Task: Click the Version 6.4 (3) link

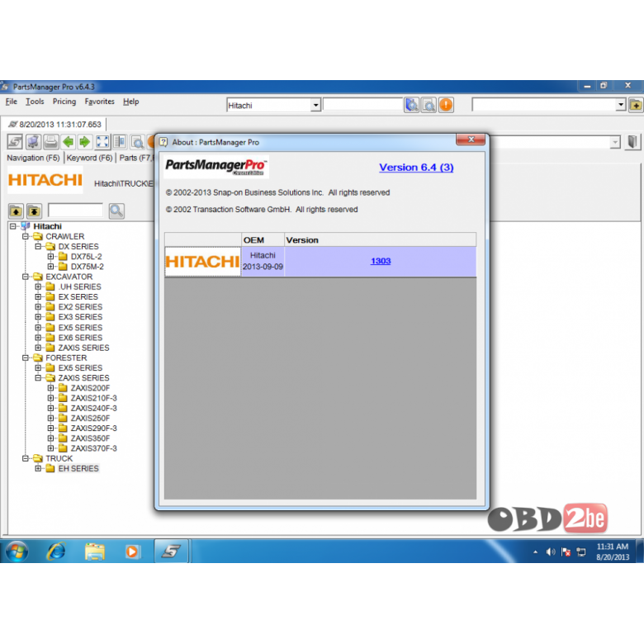Action: [x=416, y=168]
